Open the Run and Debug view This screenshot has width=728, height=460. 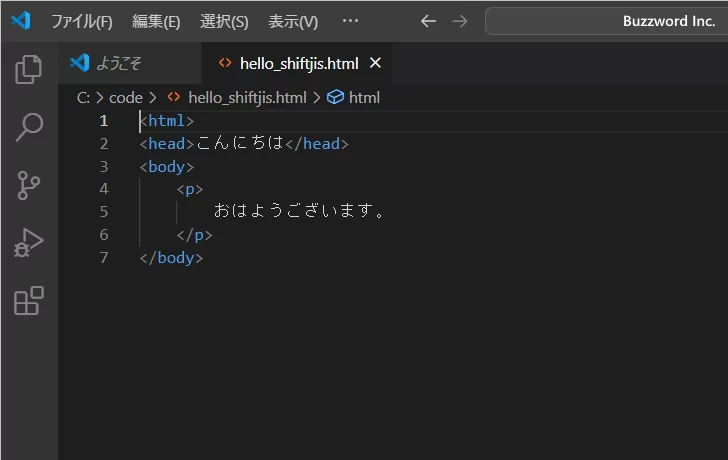(x=29, y=243)
